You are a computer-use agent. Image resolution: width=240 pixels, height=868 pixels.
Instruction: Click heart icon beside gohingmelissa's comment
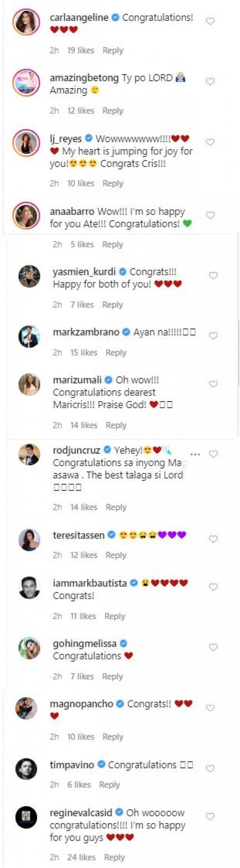pyautogui.click(x=213, y=648)
